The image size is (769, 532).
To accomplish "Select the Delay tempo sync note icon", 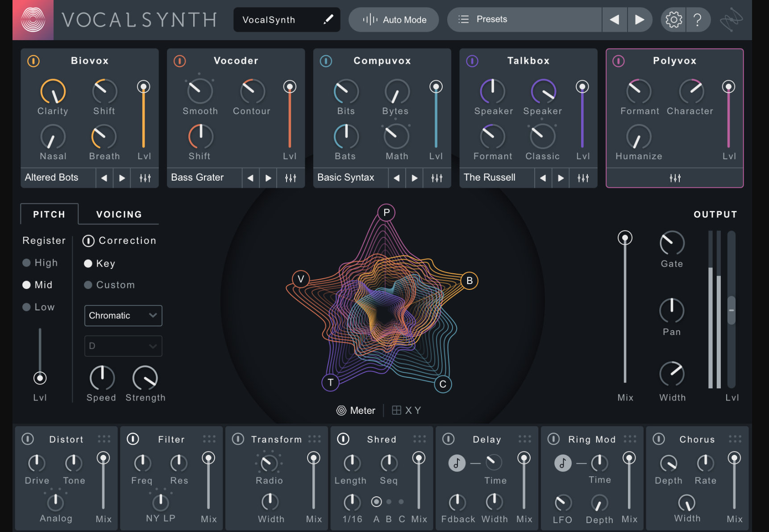I will pyautogui.click(x=457, y=463).
